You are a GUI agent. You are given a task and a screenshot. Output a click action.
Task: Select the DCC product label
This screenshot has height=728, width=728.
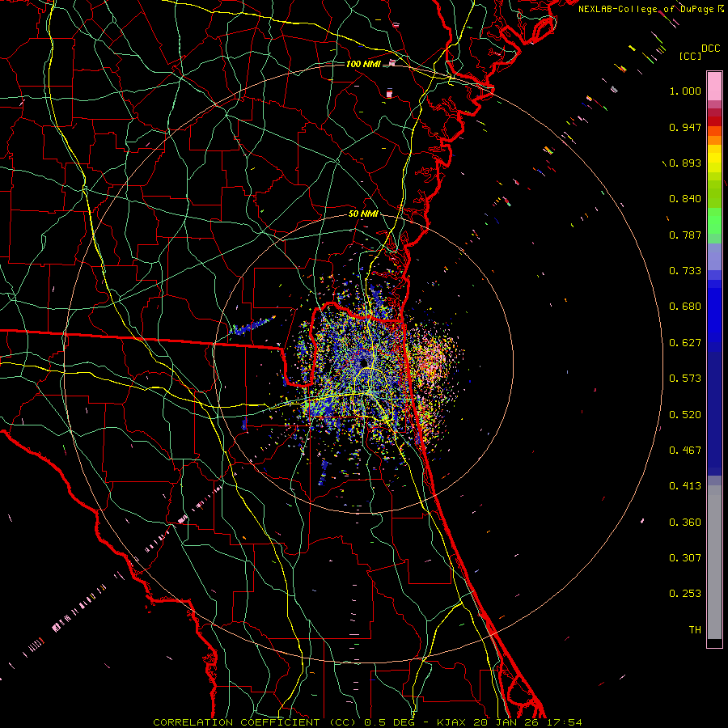pyautogui.click(x=710, y=49)
